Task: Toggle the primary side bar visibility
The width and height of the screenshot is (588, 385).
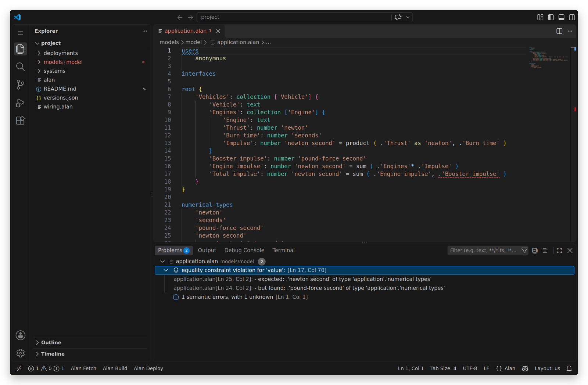Action: (x=551, y=17)
